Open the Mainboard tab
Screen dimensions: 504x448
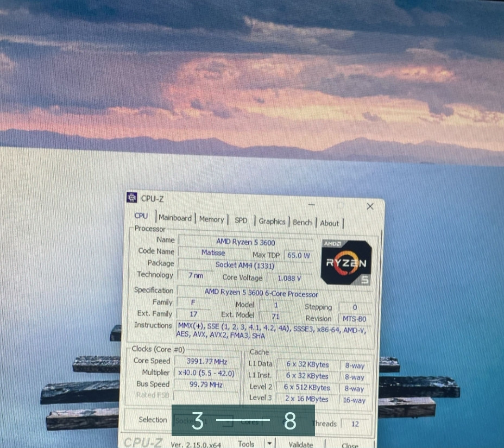[x=175, y=218]
